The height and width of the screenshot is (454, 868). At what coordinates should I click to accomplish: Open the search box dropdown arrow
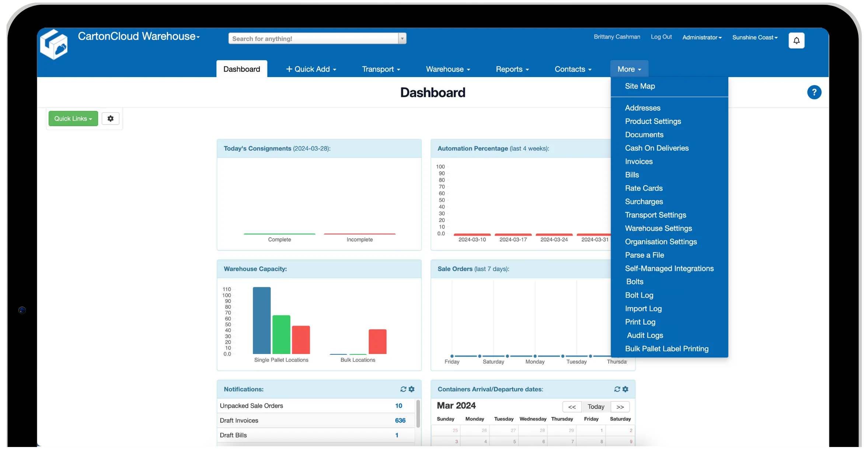tap(402, 38)
